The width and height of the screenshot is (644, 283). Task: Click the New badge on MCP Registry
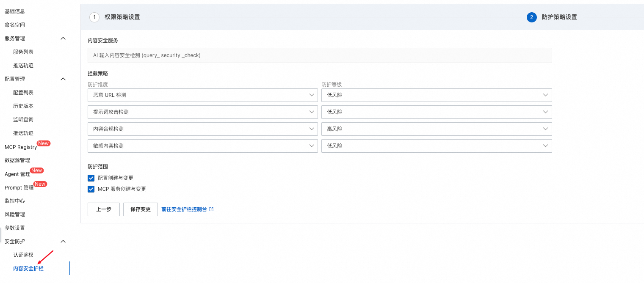click(x=44, y=143)
